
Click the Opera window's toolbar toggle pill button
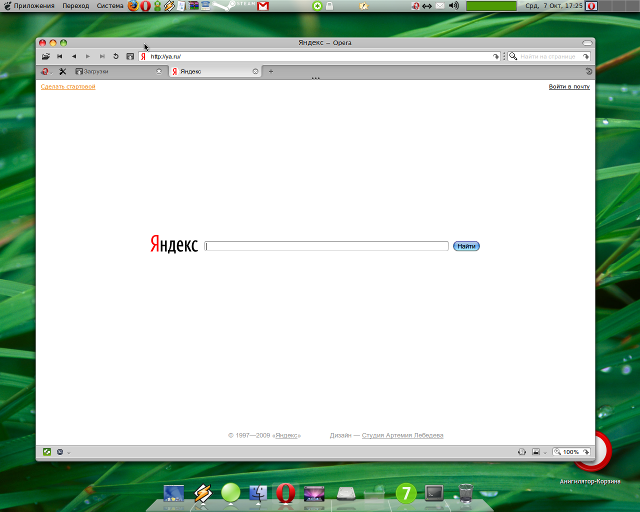[x=587, y=43]
